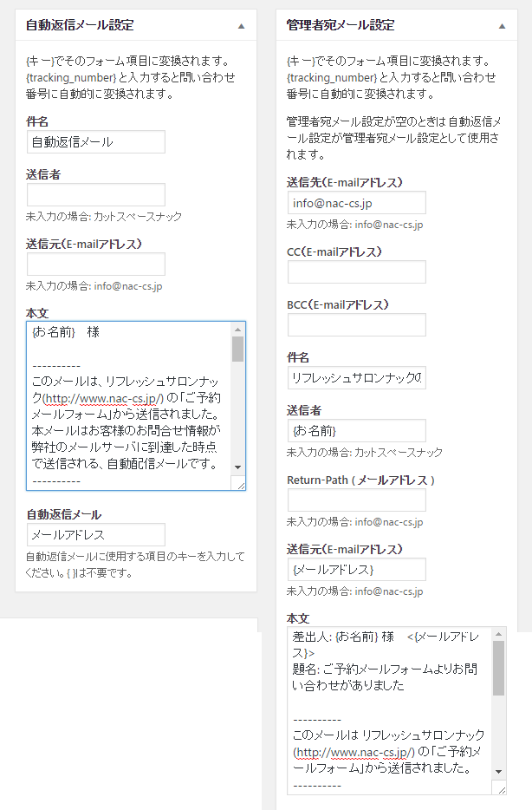
Task: Click the scroll-down arrow of admin 本文
Action: tap(498, 771)
